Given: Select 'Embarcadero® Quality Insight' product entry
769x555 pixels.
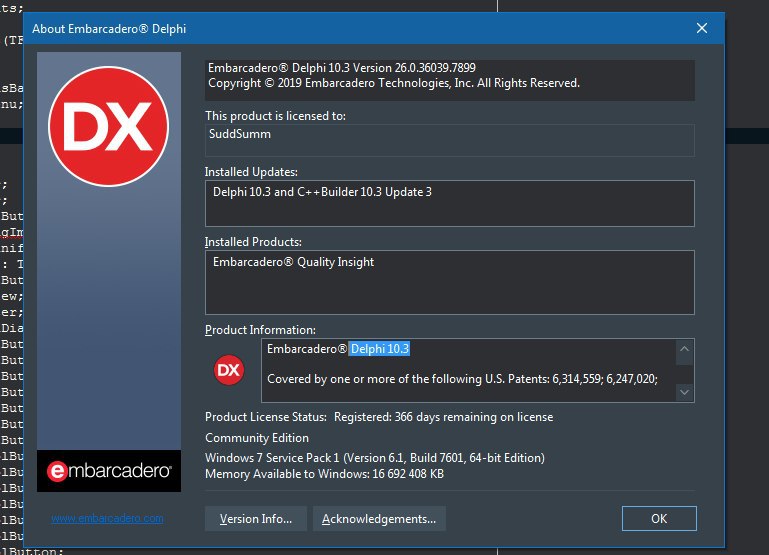Looking at the screenshot, I should [x=293, y=262].
